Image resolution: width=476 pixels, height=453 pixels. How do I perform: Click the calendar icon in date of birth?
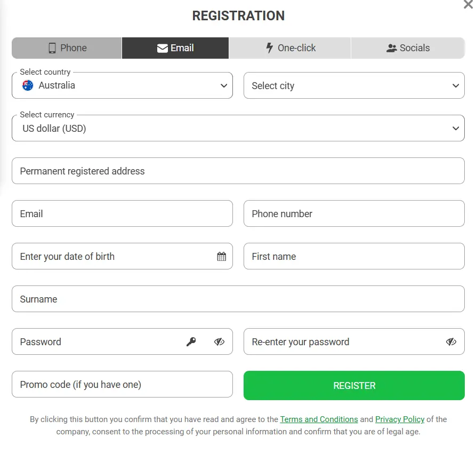pos(222,257)
